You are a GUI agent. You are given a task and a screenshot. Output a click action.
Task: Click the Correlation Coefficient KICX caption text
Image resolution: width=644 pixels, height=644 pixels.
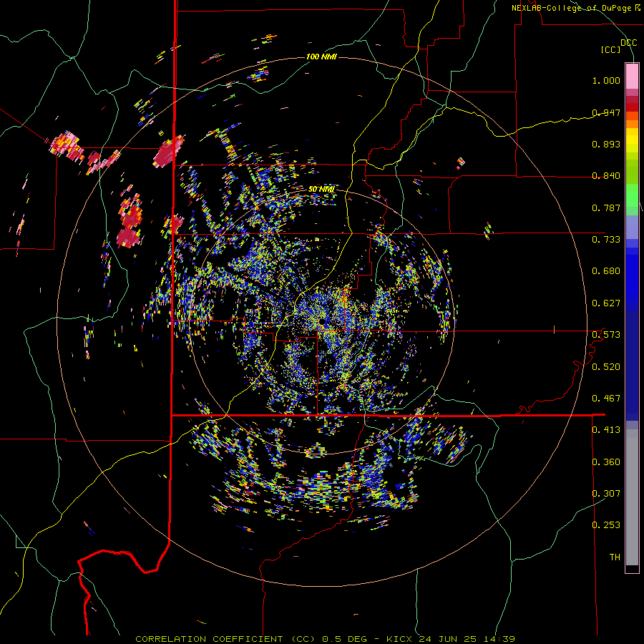[325, 639]
